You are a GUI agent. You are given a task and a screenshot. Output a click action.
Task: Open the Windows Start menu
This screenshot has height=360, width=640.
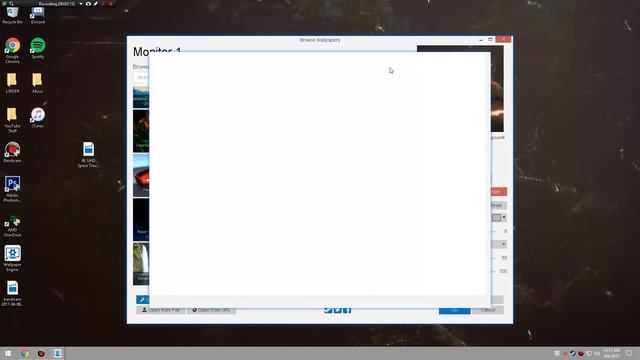[8, 353]
